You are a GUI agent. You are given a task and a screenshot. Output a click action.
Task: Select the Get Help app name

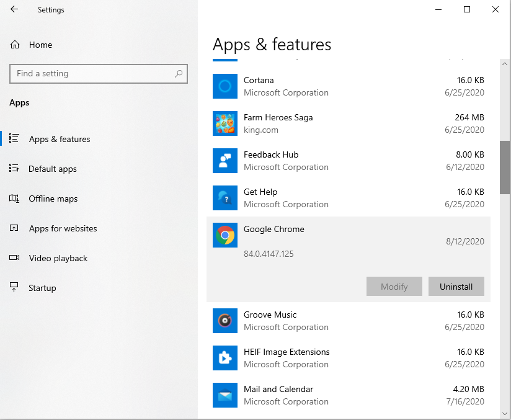pyautogui.click(x=260, y=192)
